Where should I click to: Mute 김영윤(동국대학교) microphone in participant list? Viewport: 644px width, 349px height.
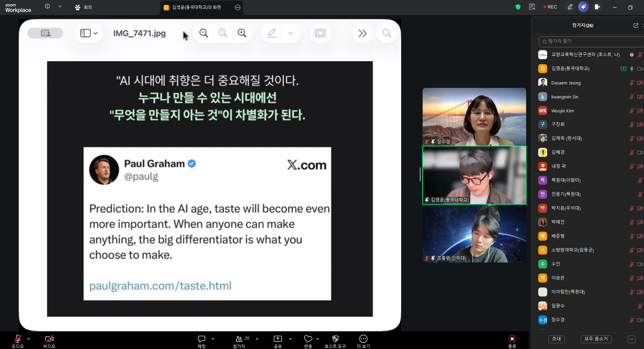[x=631, y=69]
